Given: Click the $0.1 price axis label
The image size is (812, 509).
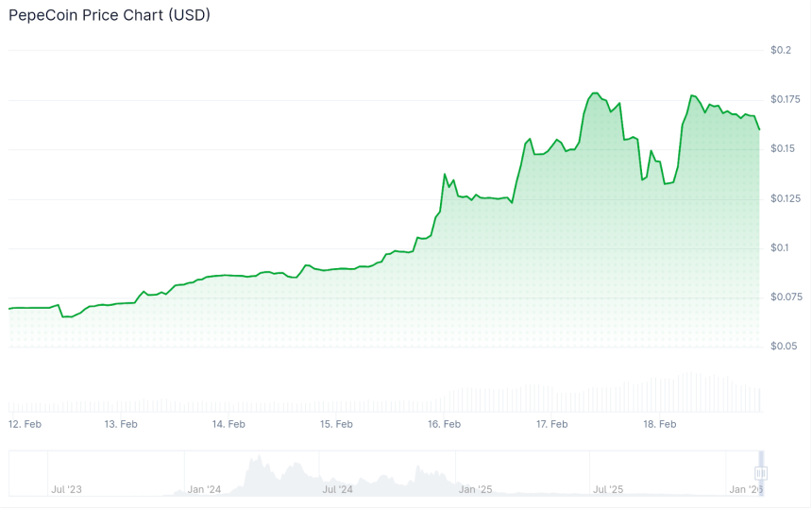Looking at the screenshot, I should [x=780, y=247].
